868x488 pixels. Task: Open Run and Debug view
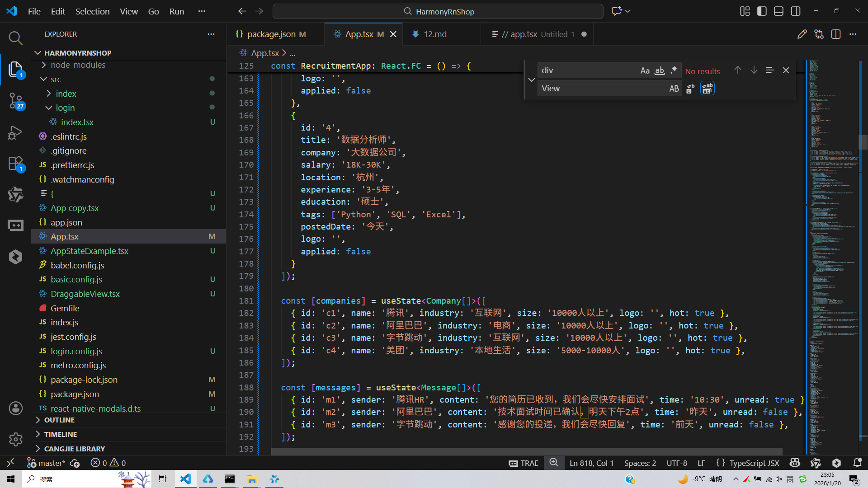click(15, 132)
